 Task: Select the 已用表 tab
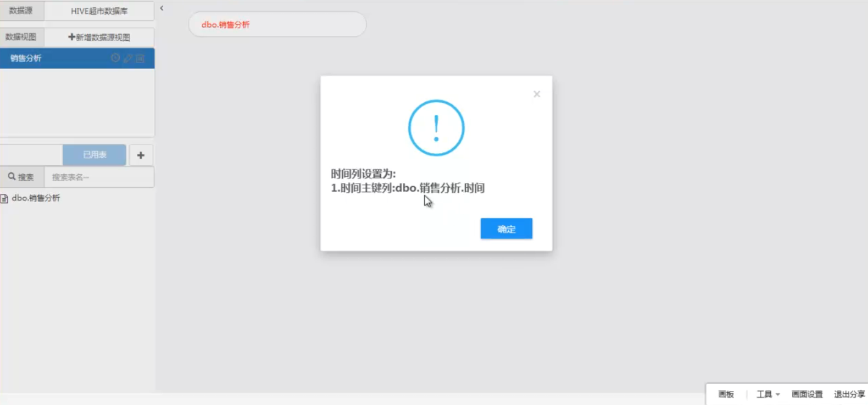click(x=95, y=155)
